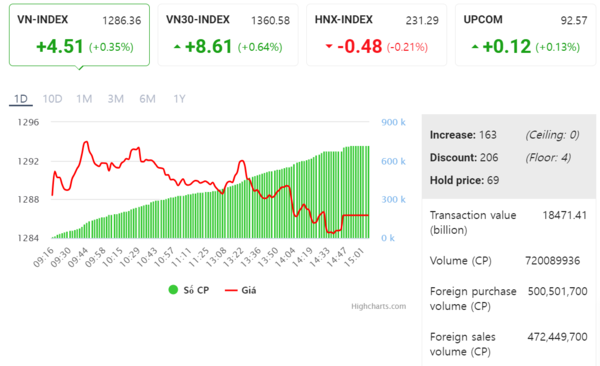Click the +4.51 change figure
This screenshot has height=366, width=600.
click(x=60, y=47)
